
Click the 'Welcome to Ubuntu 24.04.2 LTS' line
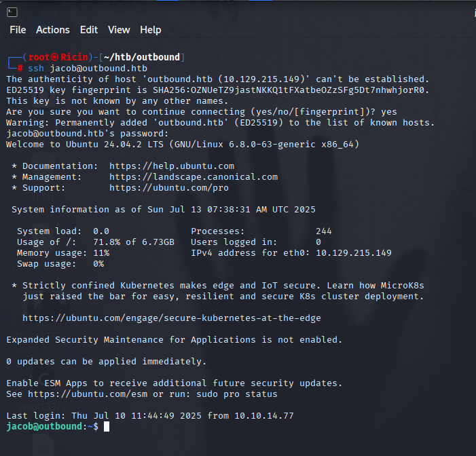pos(183,144)
